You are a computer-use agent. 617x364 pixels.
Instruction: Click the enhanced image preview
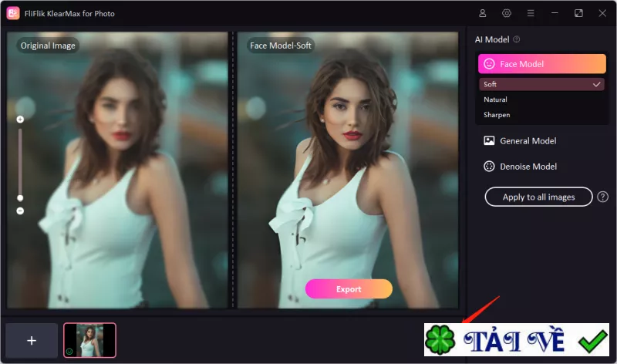pos(348,170)
